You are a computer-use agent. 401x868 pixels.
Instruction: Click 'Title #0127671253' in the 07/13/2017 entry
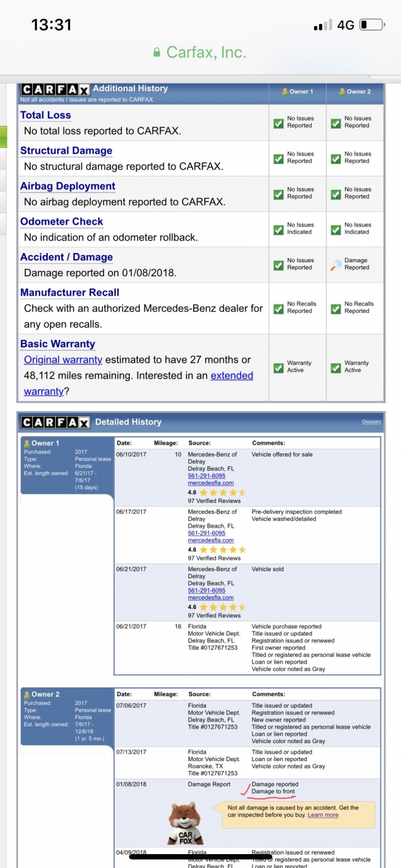coord(213,773)
